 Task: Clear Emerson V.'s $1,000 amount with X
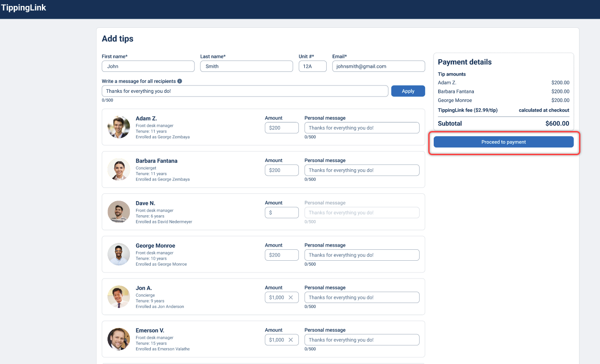(291, 340)
